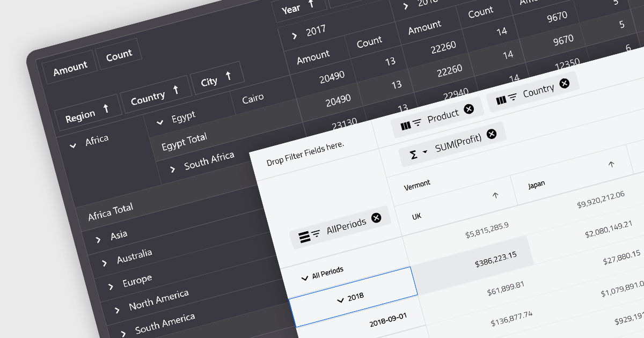Click the filter icon on AllPeriods chip

coord(316,233)
